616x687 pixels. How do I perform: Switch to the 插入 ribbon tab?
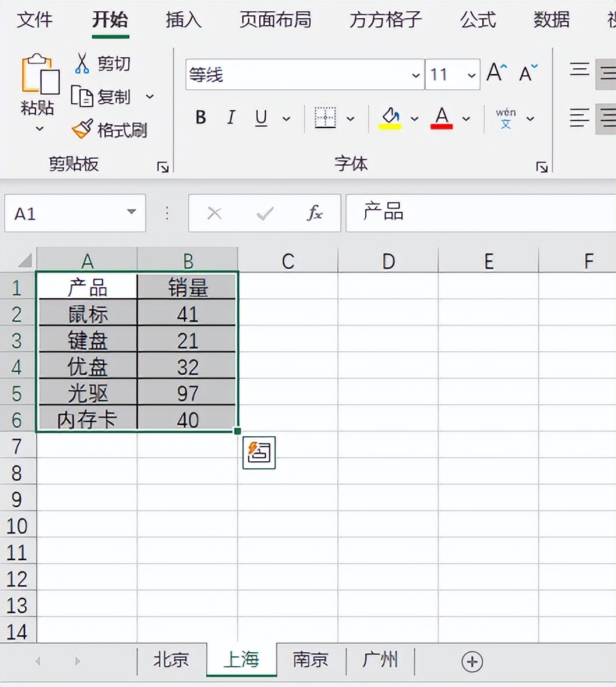coord(183,20)
